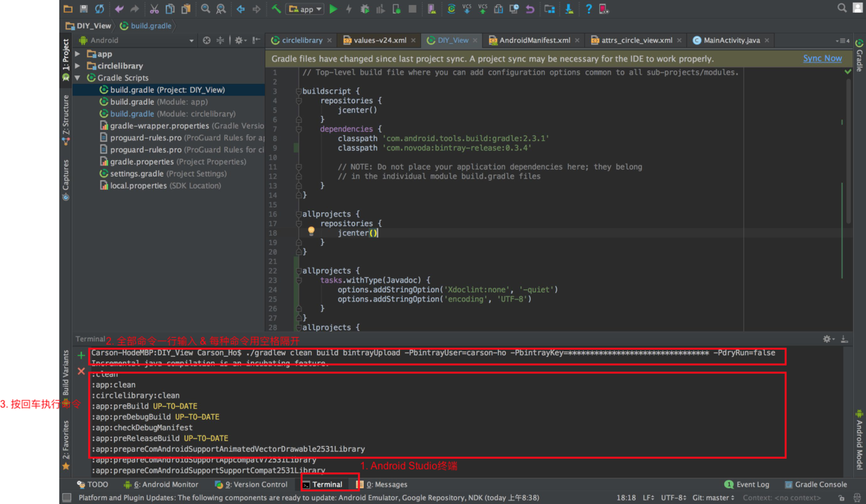Select gradle.properties in project tree
The height and width of the screenshot is (504, 866).
click(173, 162)
